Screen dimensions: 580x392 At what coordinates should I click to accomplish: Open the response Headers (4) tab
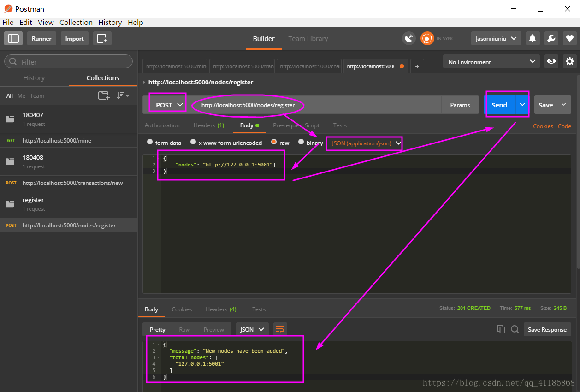click(x=221, y=309)
